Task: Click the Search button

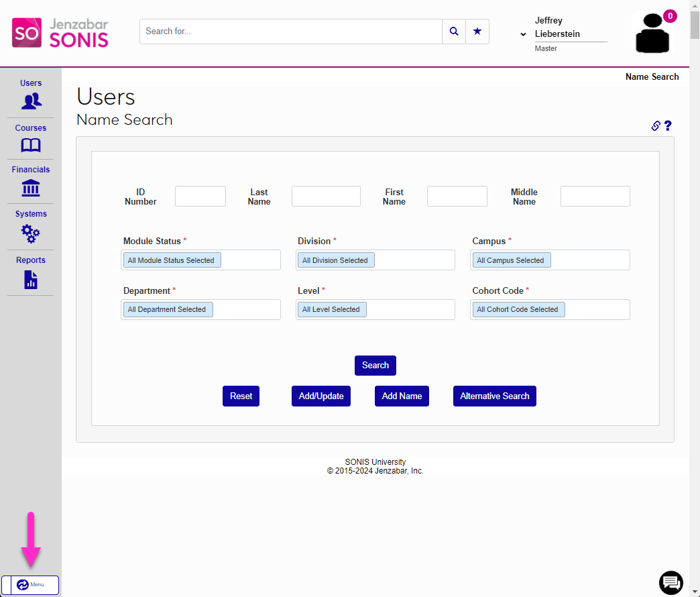Action: [x=375, y=365]
